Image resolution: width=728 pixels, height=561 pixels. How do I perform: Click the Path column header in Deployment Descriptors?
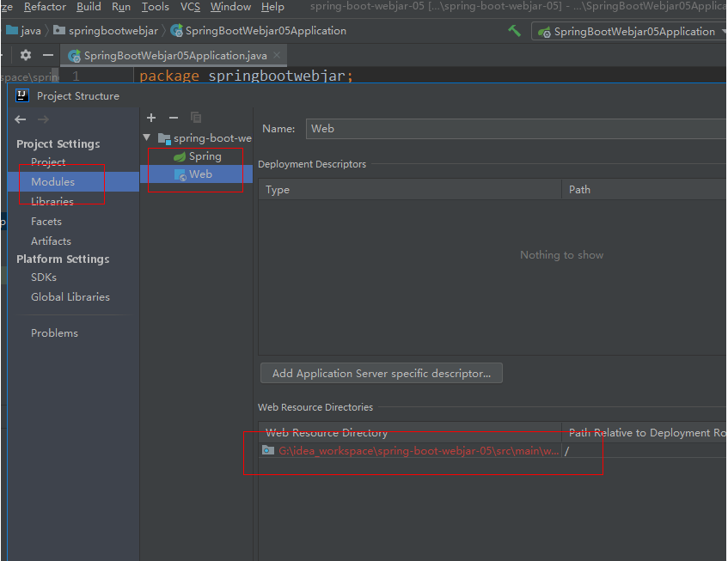pyautogui.click(x=645, y=190)
